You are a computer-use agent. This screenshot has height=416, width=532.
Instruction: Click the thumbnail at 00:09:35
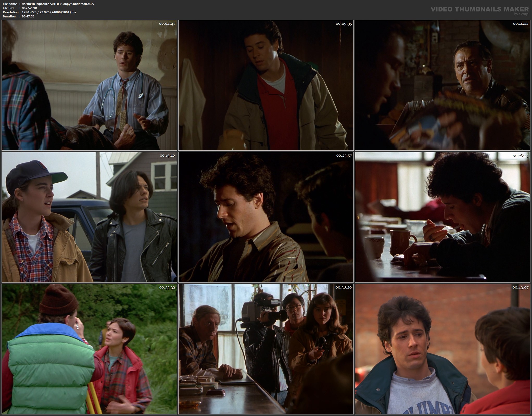(266, 85)
